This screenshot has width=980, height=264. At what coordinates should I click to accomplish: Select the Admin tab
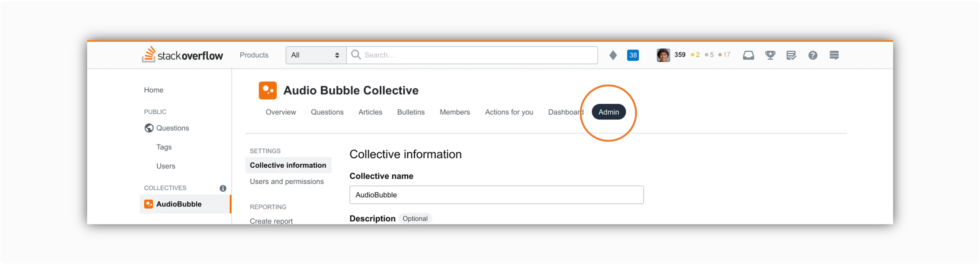(x=608, y=112)
